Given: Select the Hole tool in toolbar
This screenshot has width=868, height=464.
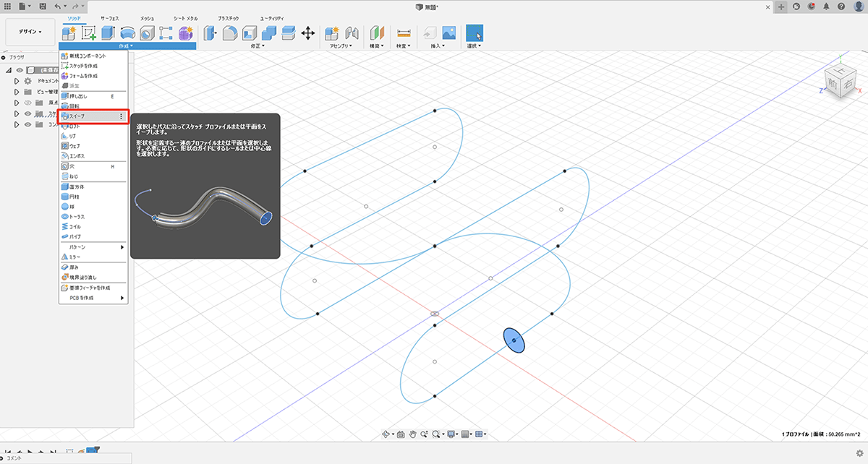Looking at the screenshot, I should point(147,33).
